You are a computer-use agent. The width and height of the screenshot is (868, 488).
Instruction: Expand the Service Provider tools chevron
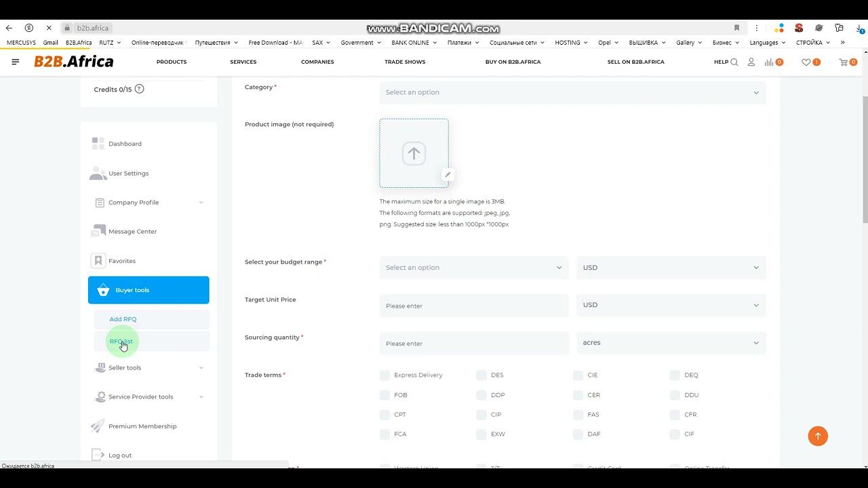coord(201,396)
